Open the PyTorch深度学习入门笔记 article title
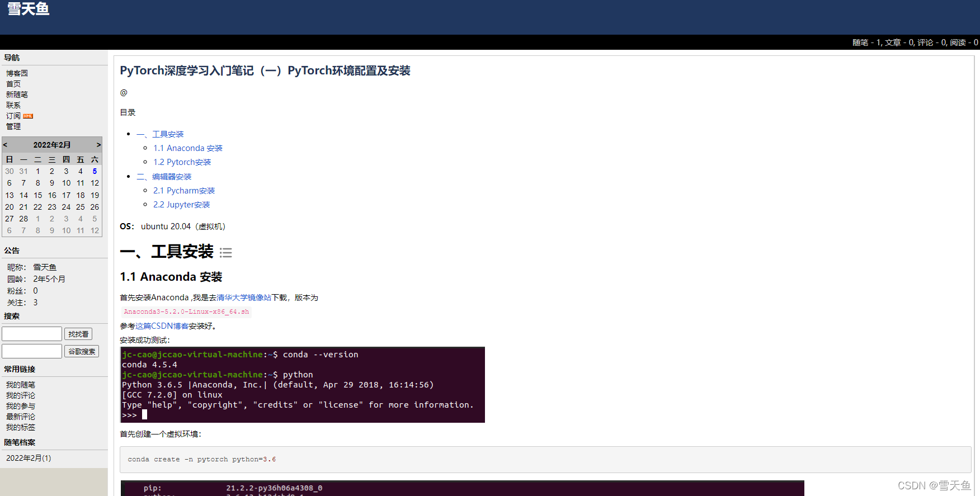This screenshot has width=980, height=496. coord(265,70)
